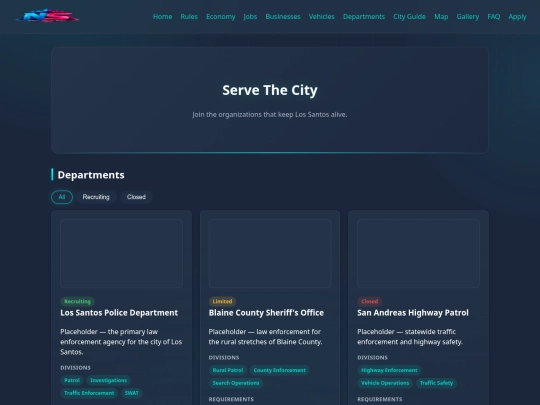Click REQUIREMENTS label on the Sheriff's Office card
Viewport: 540px width, 405px height.
pyautogui.click(x=231, y=399)
